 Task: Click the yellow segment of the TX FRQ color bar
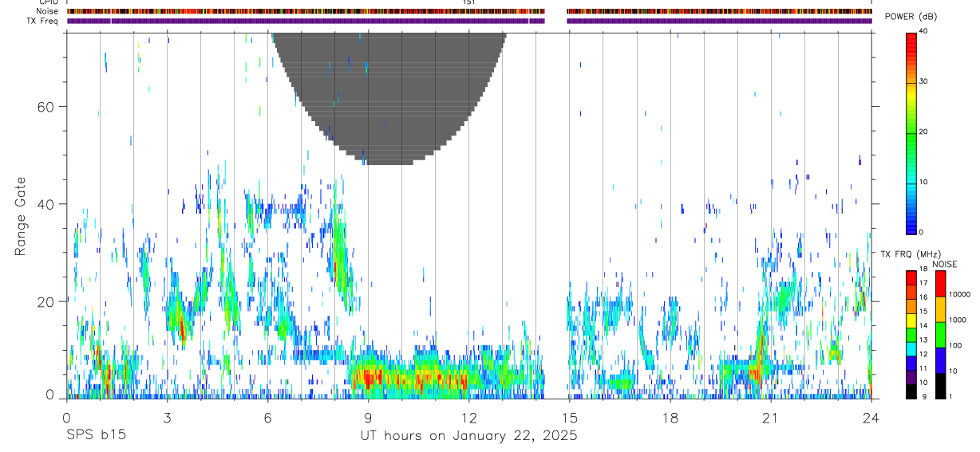point(911,321)
